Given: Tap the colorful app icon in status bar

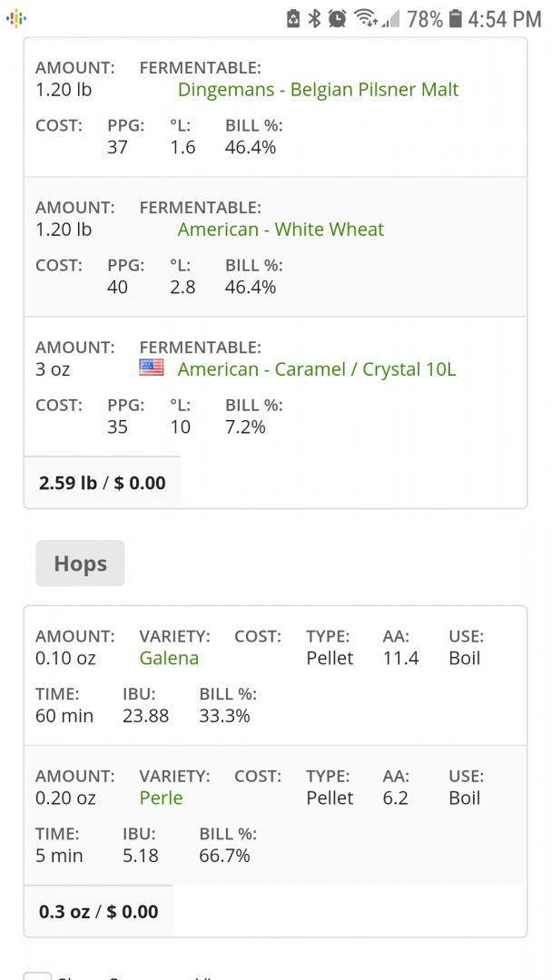Looking at the screenshot, I should point(15,19).
